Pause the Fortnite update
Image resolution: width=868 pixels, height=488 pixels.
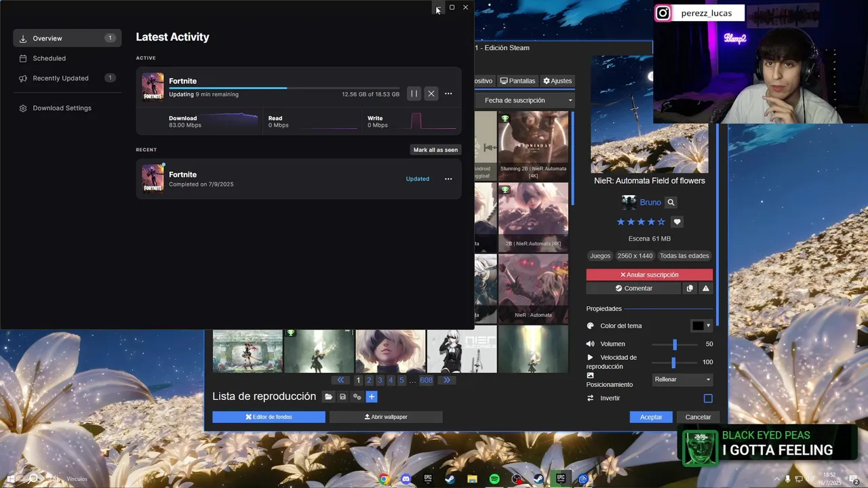coord(414,94)
